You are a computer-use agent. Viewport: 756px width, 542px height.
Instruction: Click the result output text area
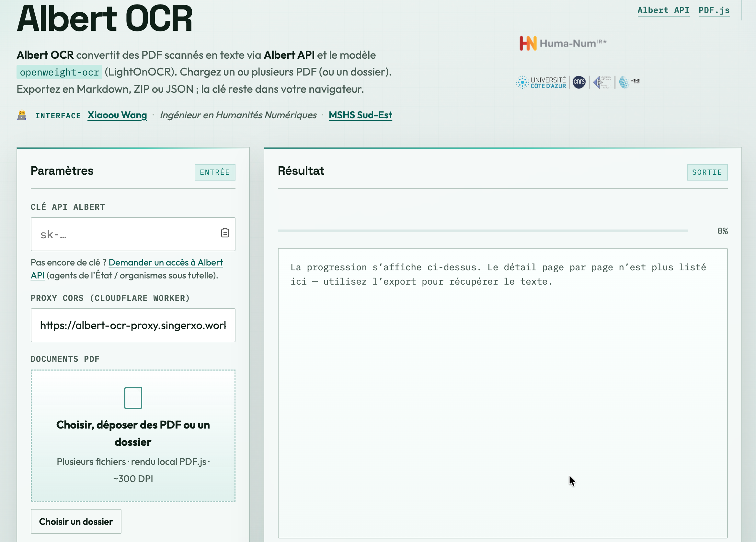(503, 393)
